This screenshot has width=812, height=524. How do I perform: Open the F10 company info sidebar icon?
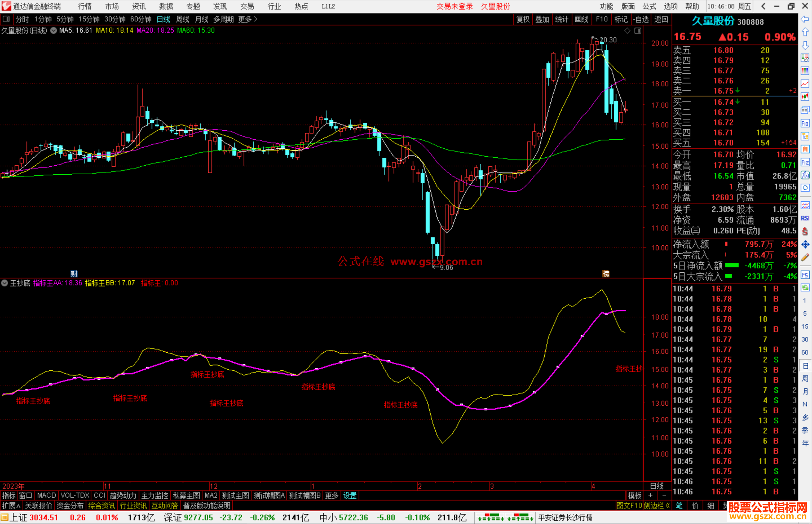pyautogui.click(x=805, y=123)
